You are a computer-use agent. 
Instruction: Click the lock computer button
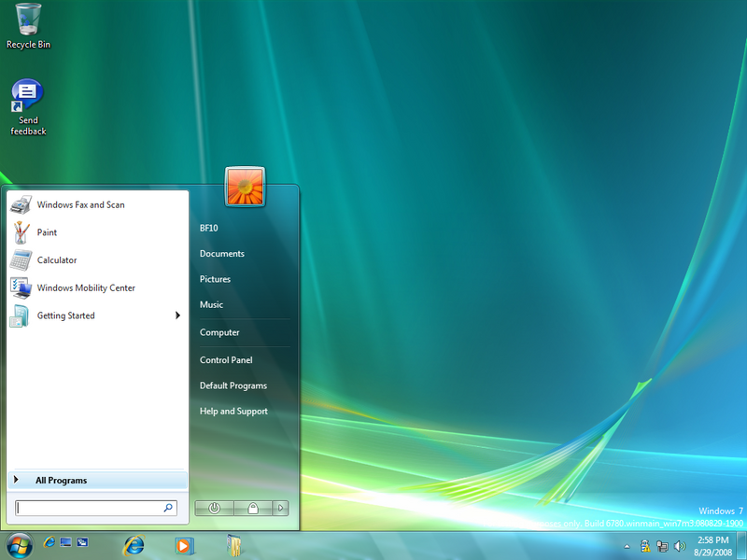click(x=252, y=509)
